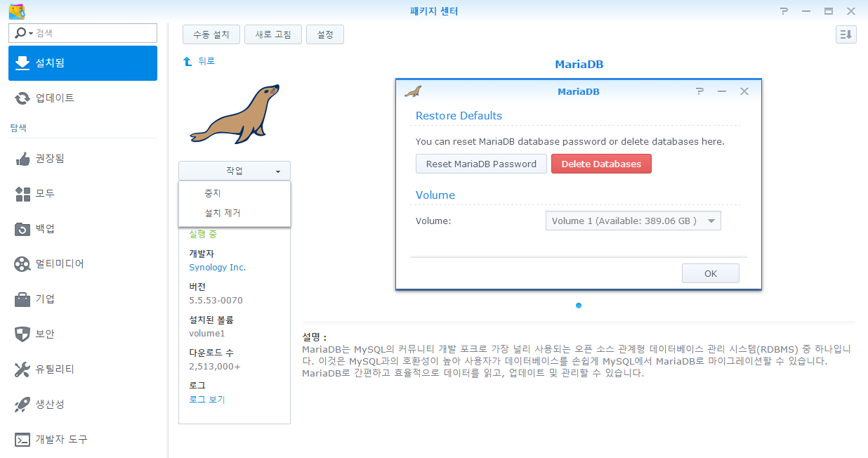Click the Delete Databases button
The image size is (868, 458).
pyautogui.click(x=601, y=164)
